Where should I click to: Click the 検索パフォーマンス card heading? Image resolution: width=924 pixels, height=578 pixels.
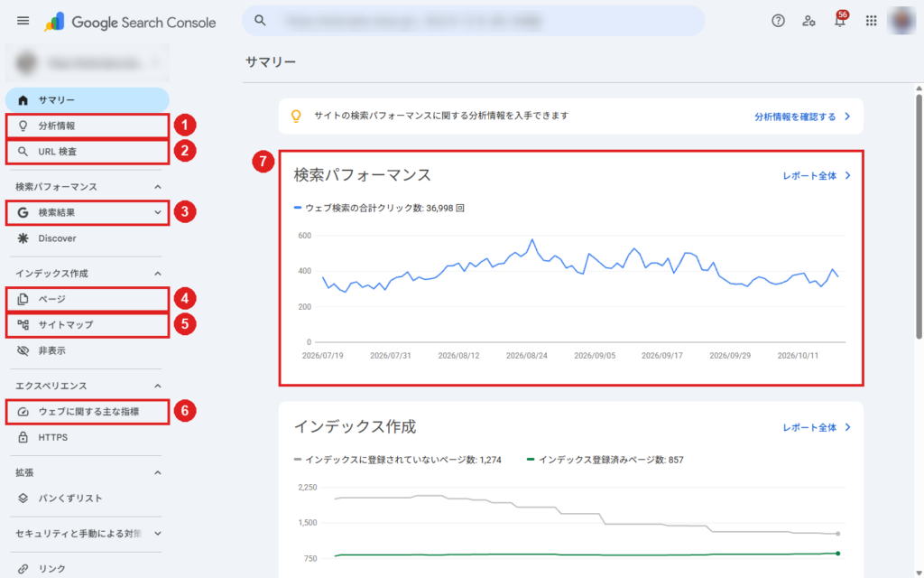tap(363, 175)
